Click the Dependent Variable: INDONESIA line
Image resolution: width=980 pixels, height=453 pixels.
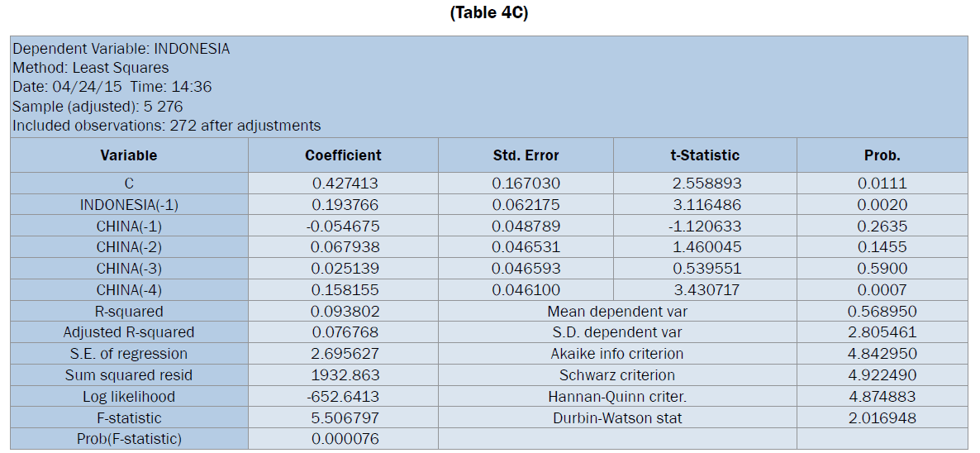[121, 49]
